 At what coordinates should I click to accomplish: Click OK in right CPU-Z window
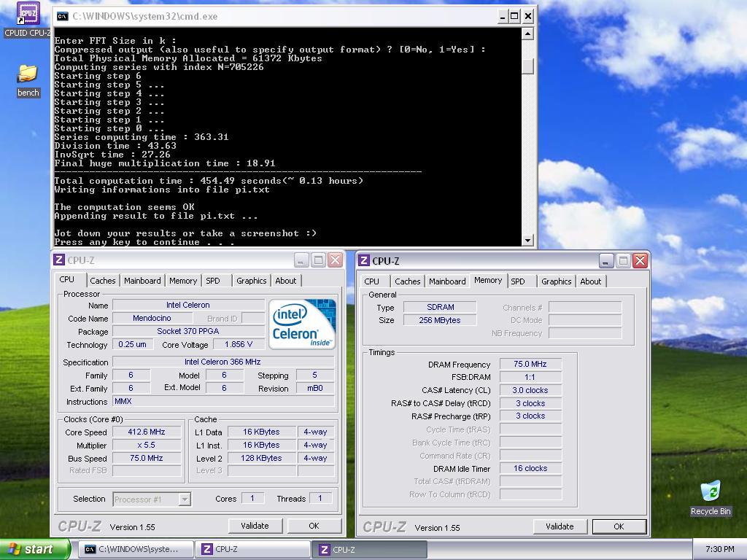pyautogui.click(x=619, y=526)
